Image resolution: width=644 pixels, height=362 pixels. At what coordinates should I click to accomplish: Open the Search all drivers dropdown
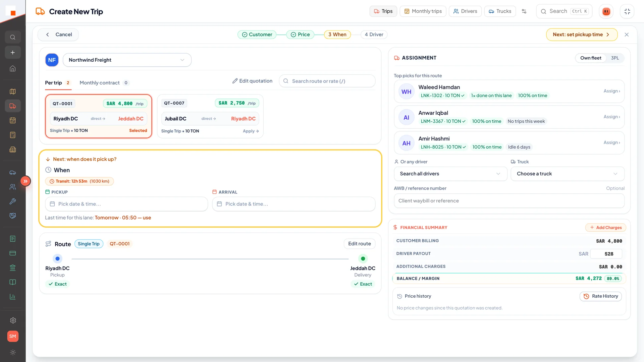click(x=450, y=174)
